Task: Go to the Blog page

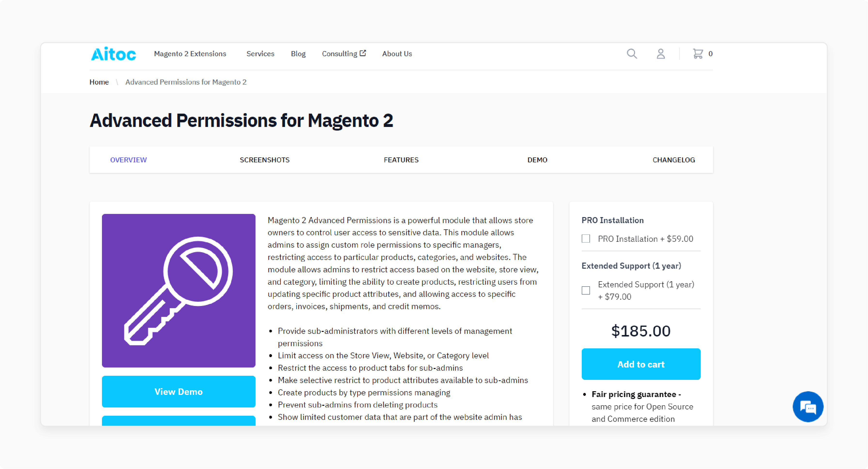Action: (x=298, y=54)
